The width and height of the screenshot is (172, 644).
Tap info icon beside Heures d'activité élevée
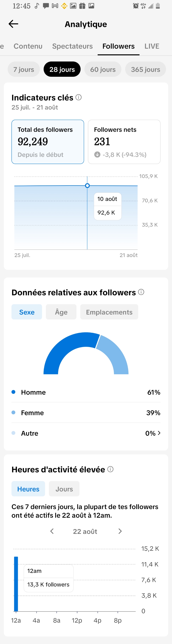[110, 469]
